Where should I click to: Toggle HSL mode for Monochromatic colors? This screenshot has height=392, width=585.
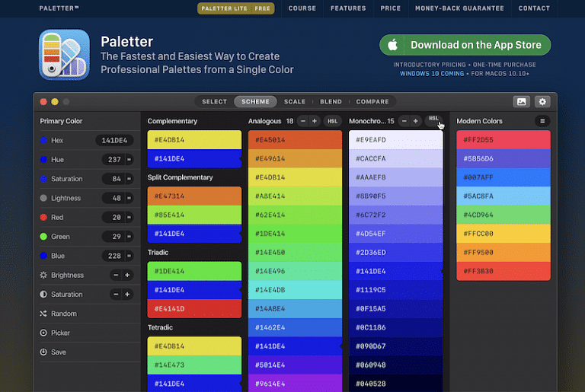pyautogui.click(x=433, y=119)
